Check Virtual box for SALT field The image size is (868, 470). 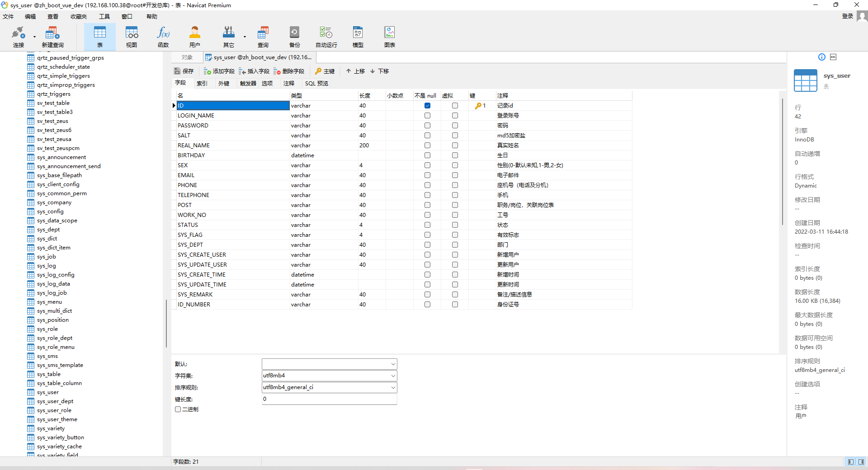pyautogui.click(x=455, y=136)
